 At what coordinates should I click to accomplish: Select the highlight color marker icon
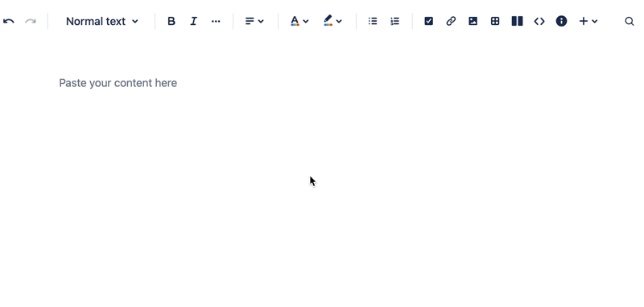[x=328, y=21]
